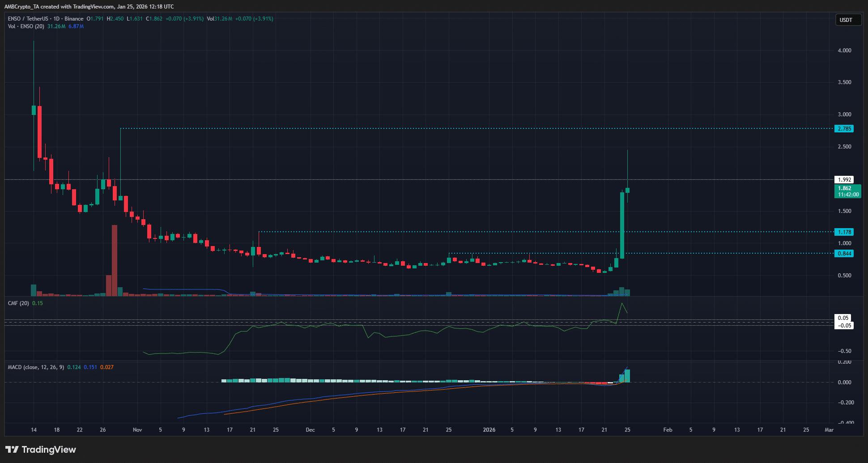Click the TradingView wordmark text
Image resolution: width=868 pixels, height=463 pixels.
tap(51, 449)
